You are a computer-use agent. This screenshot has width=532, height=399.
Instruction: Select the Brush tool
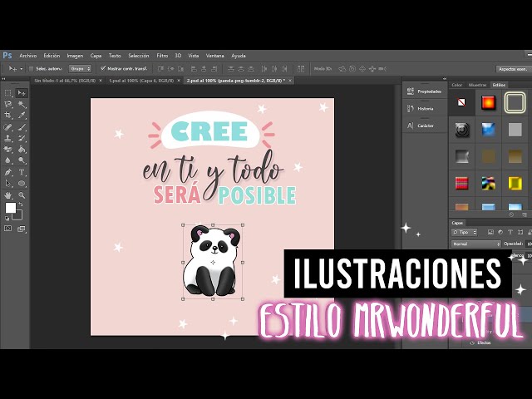tap(22, 127)
